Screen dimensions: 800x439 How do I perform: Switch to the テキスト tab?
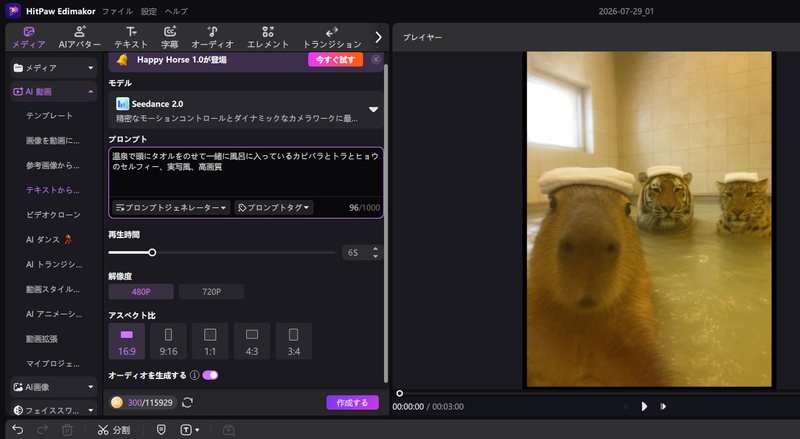[x=131, y=38]
